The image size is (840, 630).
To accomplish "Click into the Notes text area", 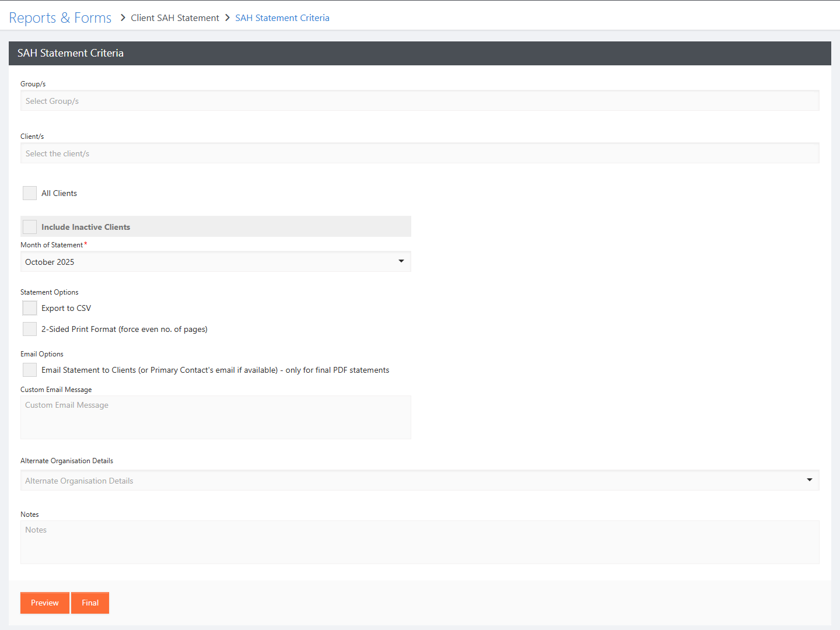I will click(x=420, y=542).
